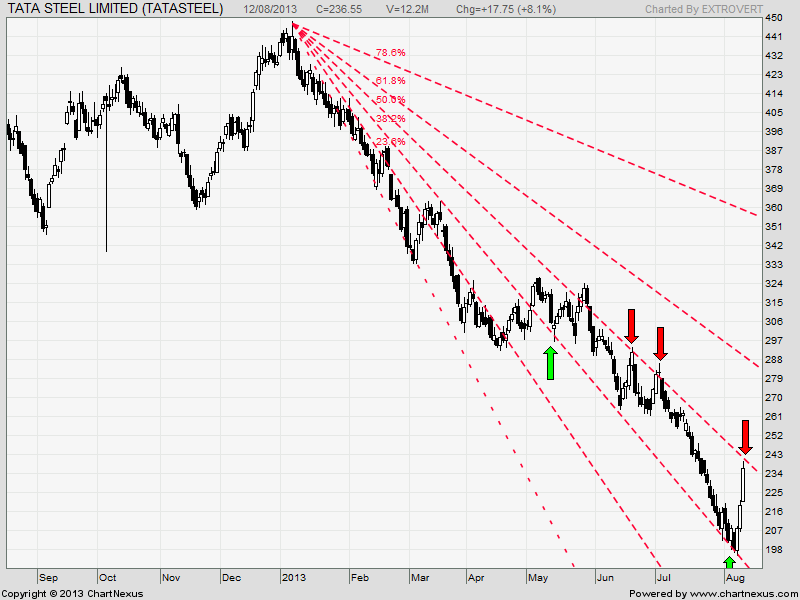Click the small green arrow at August low
Screen dimensions: 800x600
tap(728, 561)
